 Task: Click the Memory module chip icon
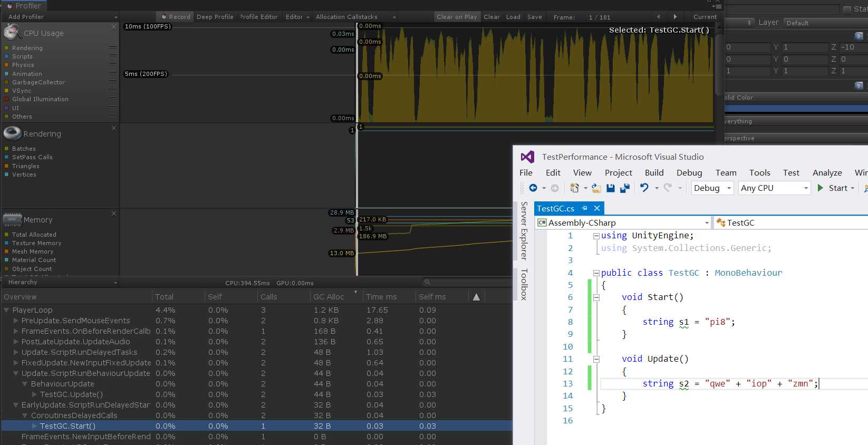[12, 219]
